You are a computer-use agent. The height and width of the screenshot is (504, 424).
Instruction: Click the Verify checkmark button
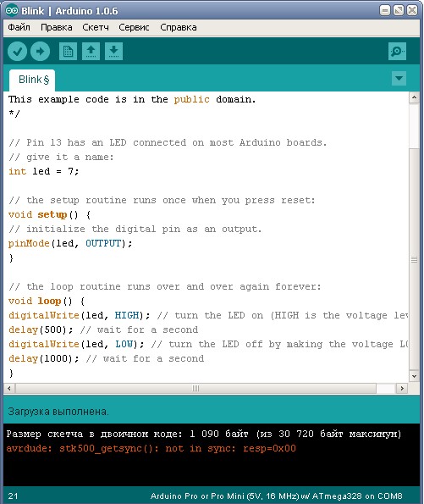pos(17,52)
